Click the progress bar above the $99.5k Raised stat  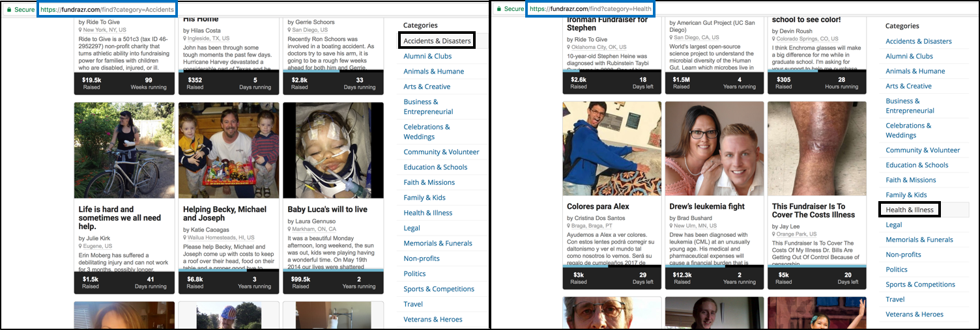333,270
